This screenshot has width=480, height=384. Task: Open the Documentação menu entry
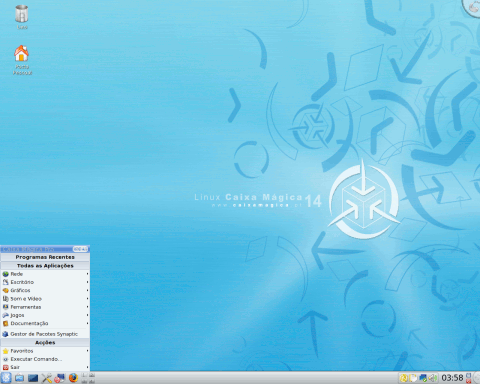(45, 323)
